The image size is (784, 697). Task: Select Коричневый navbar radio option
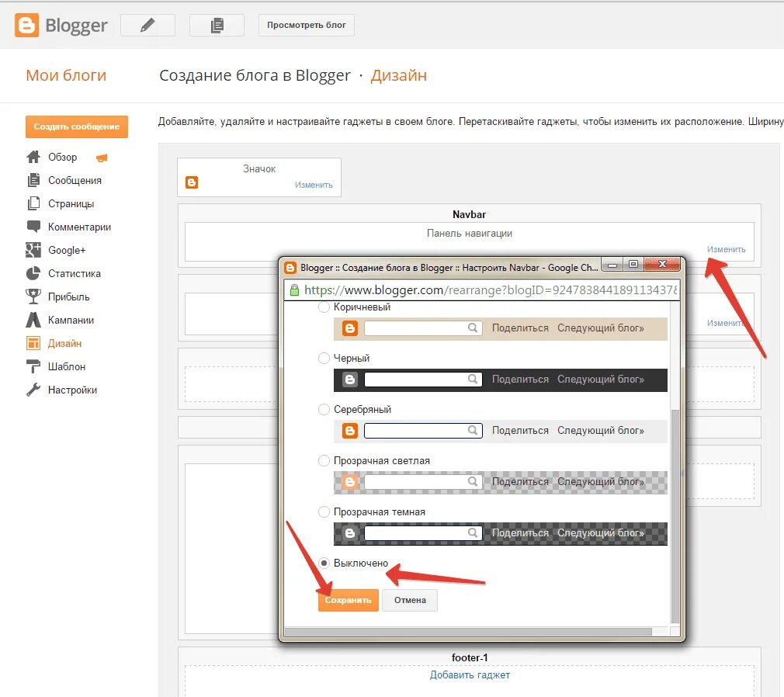(324, 307)
